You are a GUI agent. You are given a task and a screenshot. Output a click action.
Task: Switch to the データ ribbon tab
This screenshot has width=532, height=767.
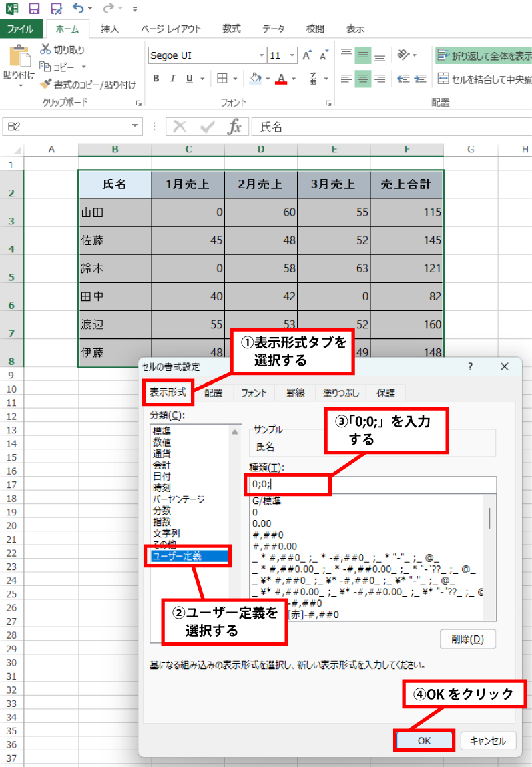pos(273,29)
